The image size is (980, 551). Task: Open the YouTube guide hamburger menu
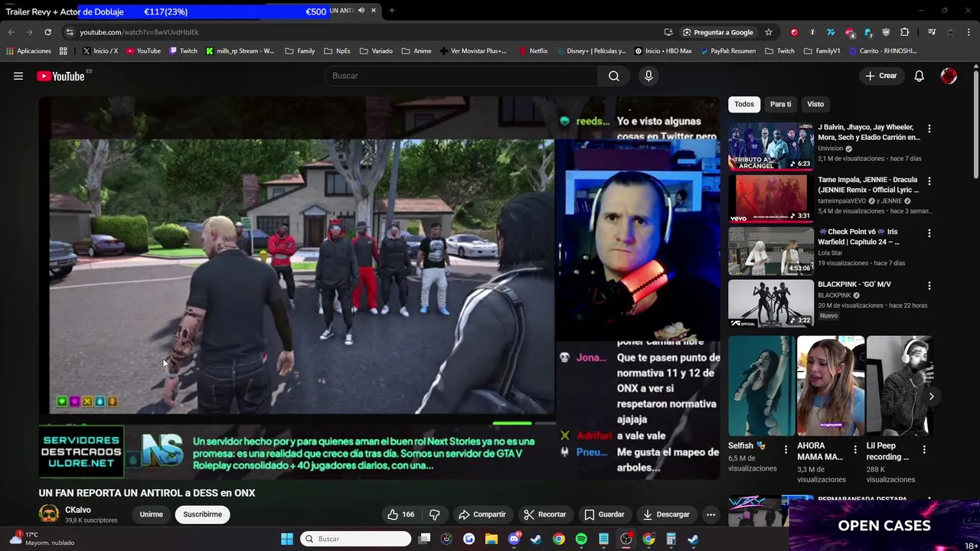(18, 76)
